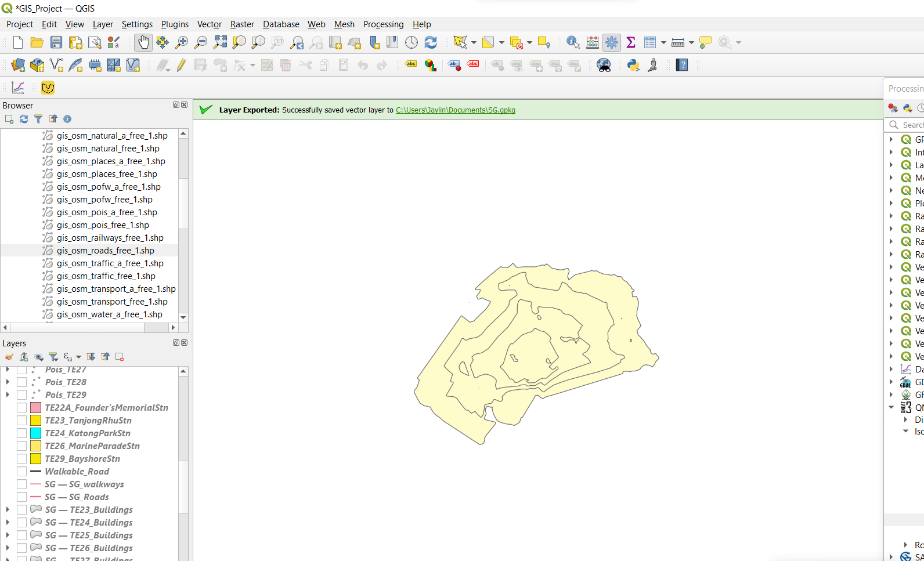Click the Show Statistical Summary sigma icon
Viewport: 924px width, 561px height.
[x=631, y=42]
